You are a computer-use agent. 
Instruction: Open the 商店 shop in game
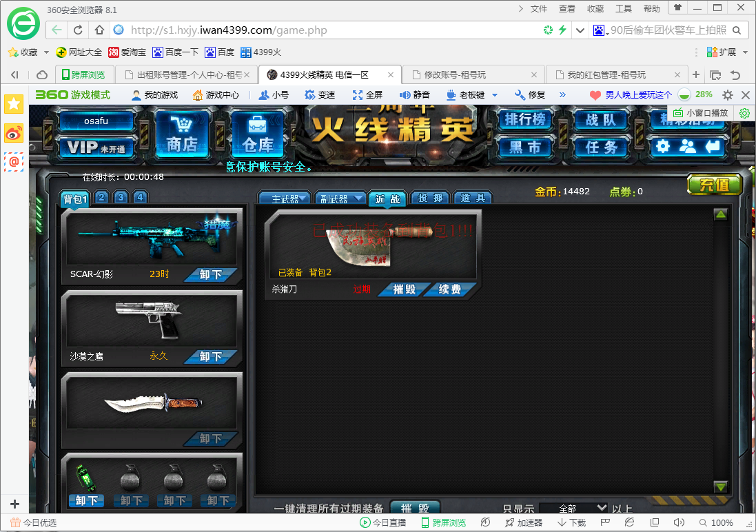tap(182, 134)
